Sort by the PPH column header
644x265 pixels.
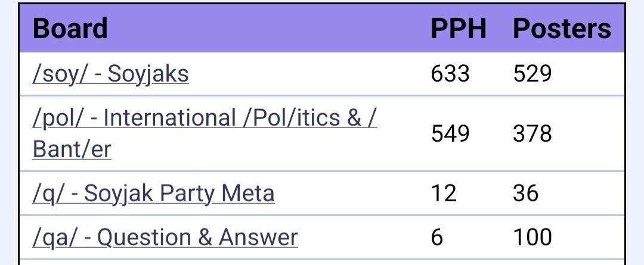tap(458, 29)
